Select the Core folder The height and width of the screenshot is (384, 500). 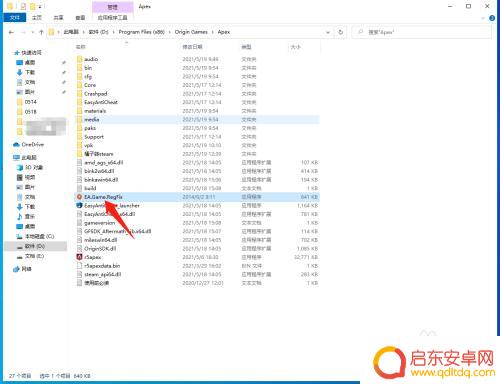[x=197, y=85]
